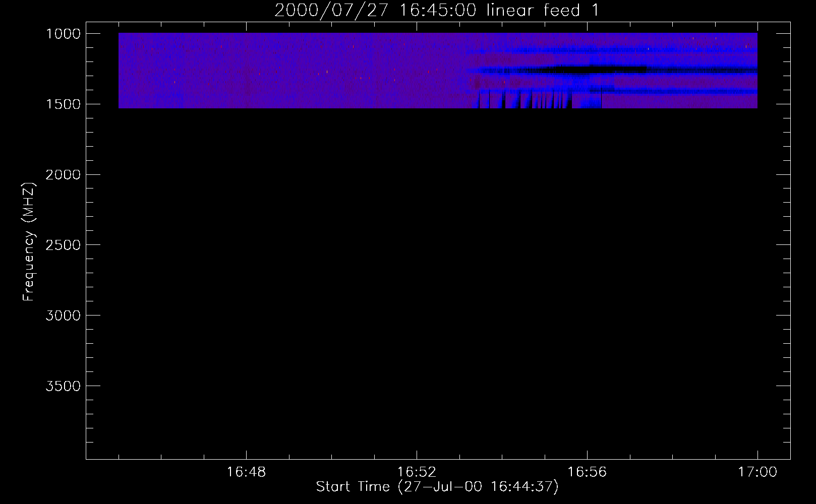
Task: Click the 2500 frequency tick label
Action: tap(63, 245)
